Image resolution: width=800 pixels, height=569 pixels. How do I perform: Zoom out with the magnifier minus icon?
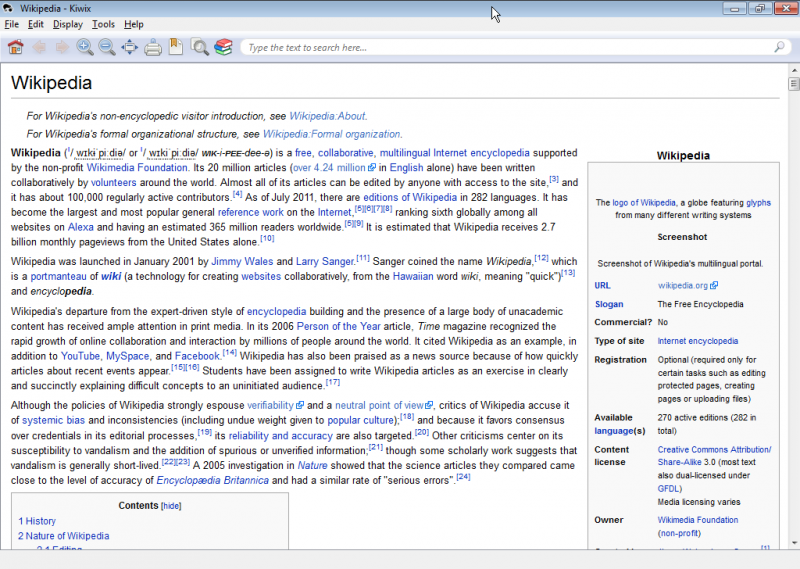tap(107, 47)
